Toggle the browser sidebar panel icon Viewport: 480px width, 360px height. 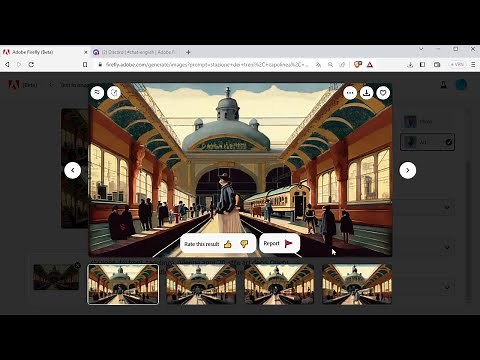pos(422,65)
